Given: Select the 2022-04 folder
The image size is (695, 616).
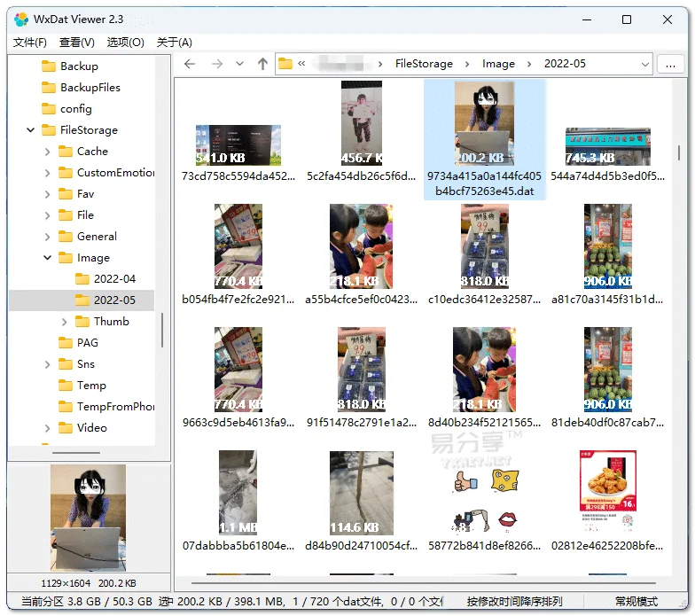Looking at the screenshot, I should click(114, 279).
